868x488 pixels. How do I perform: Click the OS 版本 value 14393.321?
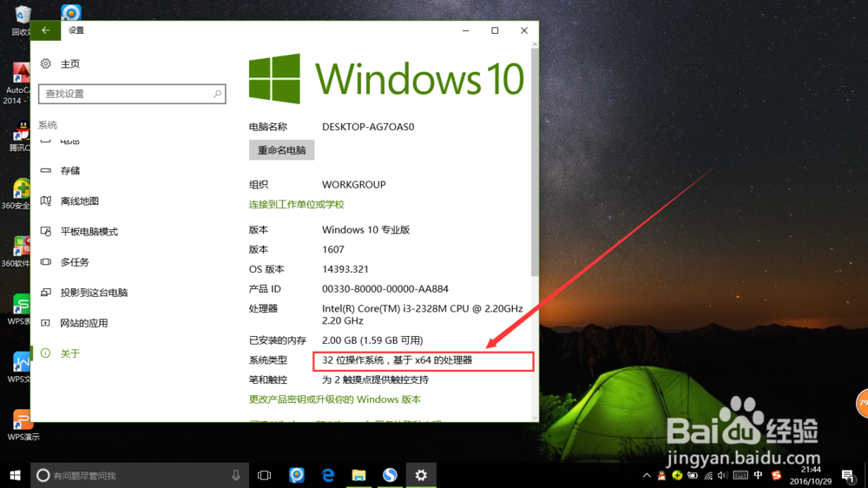coord(345,269)
